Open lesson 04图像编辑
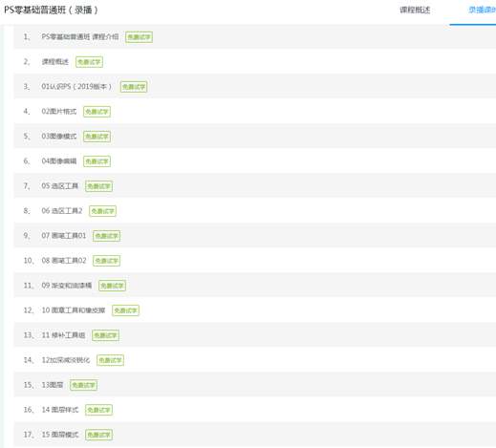Viewport: 496px width, 448px height. click(x=59, y=160)
